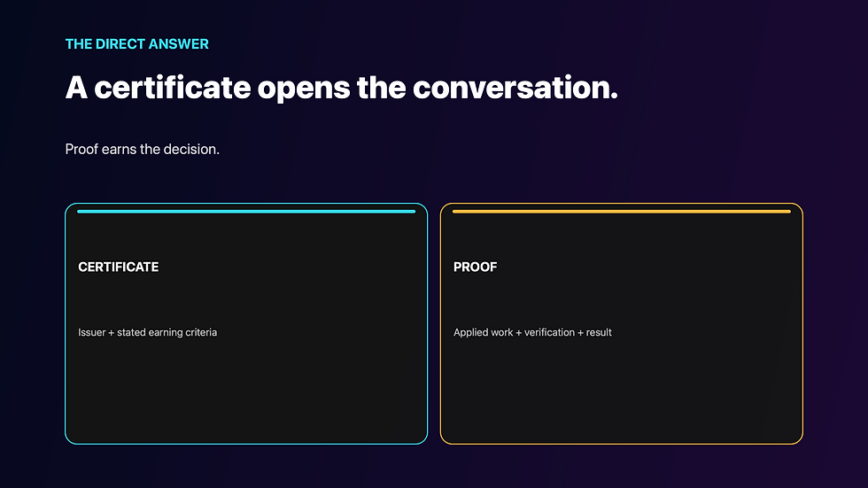Click the yellow accent bar on Proof card
The image size is (868, 488).
621,212
